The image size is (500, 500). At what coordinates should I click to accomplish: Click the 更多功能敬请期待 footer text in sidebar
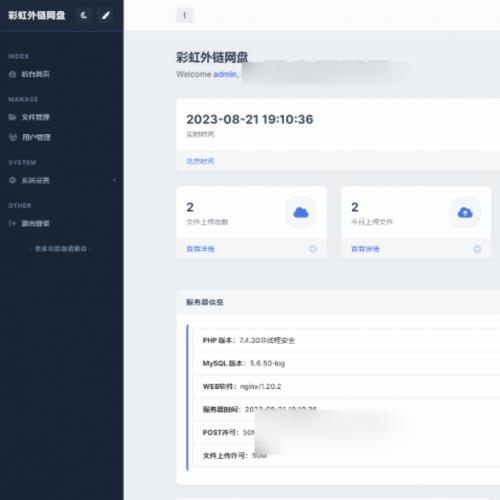(61, 249)
